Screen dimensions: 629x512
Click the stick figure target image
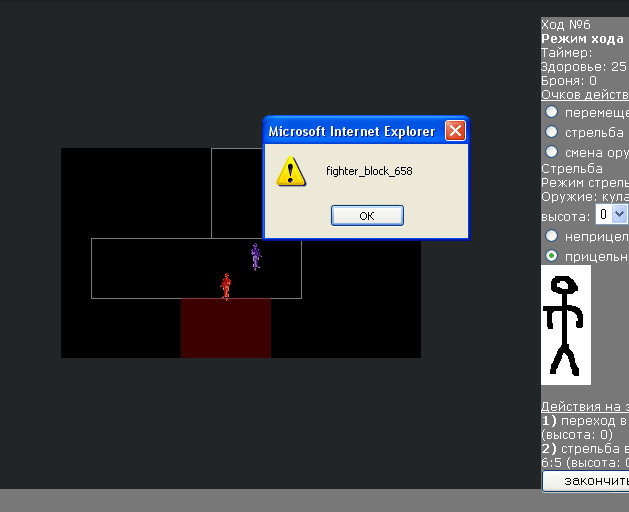(x=566, y=325)
